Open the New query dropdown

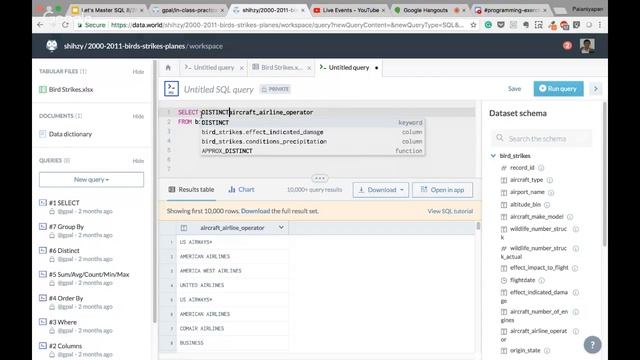(x=91, y=180)
